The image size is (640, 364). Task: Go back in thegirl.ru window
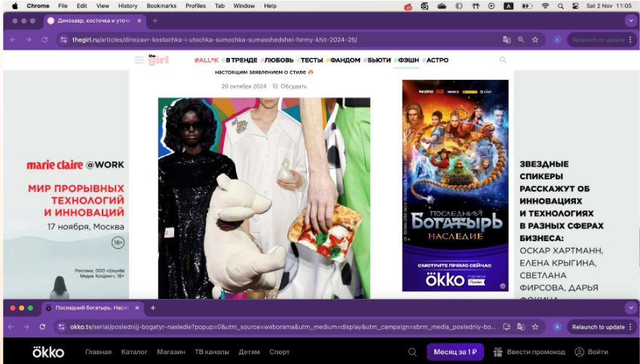click(13, 40)
